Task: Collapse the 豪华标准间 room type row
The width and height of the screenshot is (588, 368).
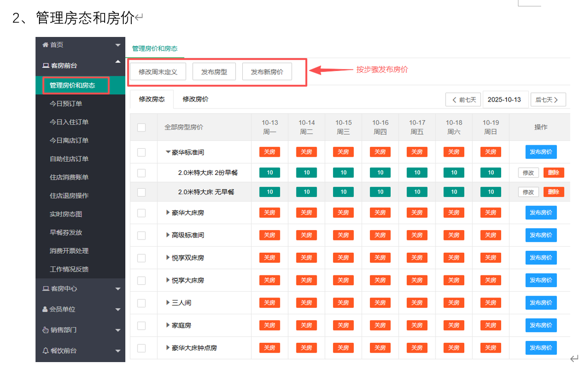Action: [x=168, y=152]
